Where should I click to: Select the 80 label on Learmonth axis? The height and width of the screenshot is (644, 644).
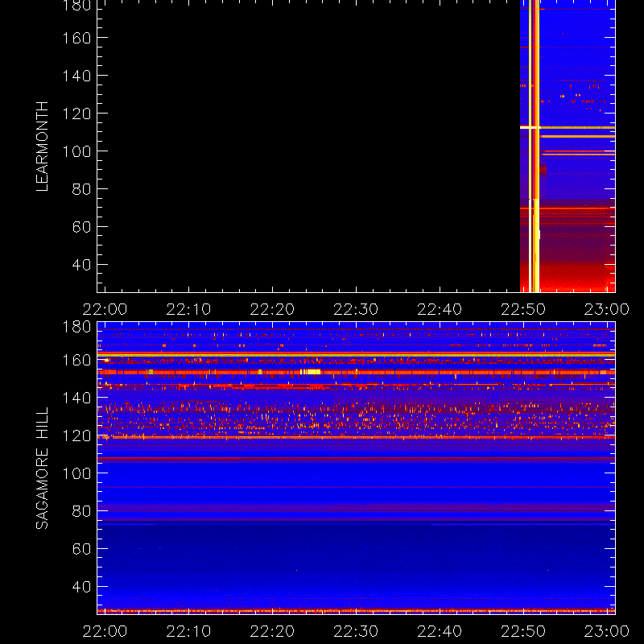(82, 189)
